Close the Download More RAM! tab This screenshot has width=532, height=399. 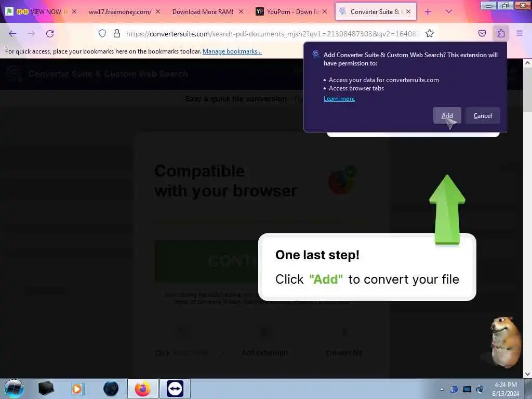point(241,11)
